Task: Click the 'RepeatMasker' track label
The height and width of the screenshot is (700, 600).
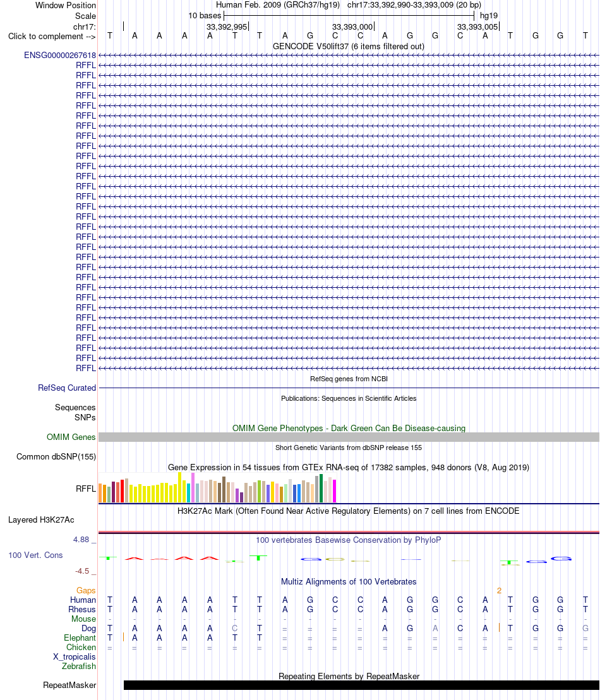Action: point(69,685)
